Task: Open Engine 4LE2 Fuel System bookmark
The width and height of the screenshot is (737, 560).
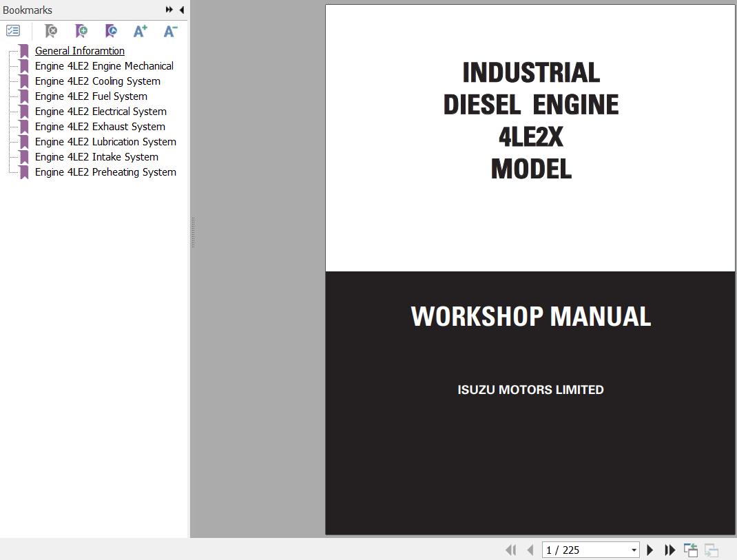Action: click(91, 96)
